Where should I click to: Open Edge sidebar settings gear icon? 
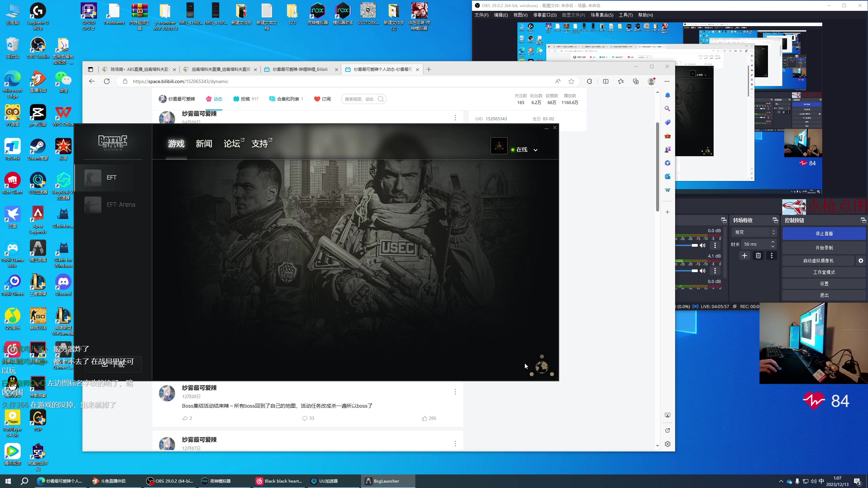pyautogui.click(x=667, y=444)
